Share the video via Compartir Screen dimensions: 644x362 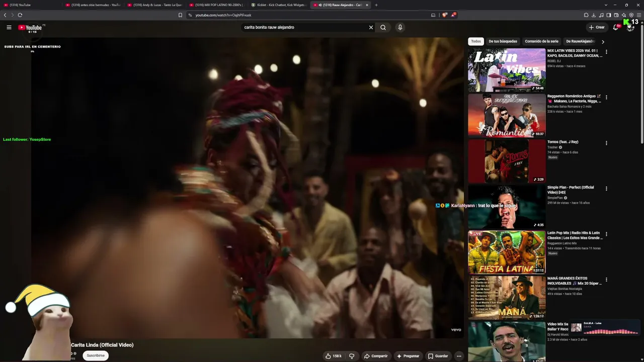point(376,356)
